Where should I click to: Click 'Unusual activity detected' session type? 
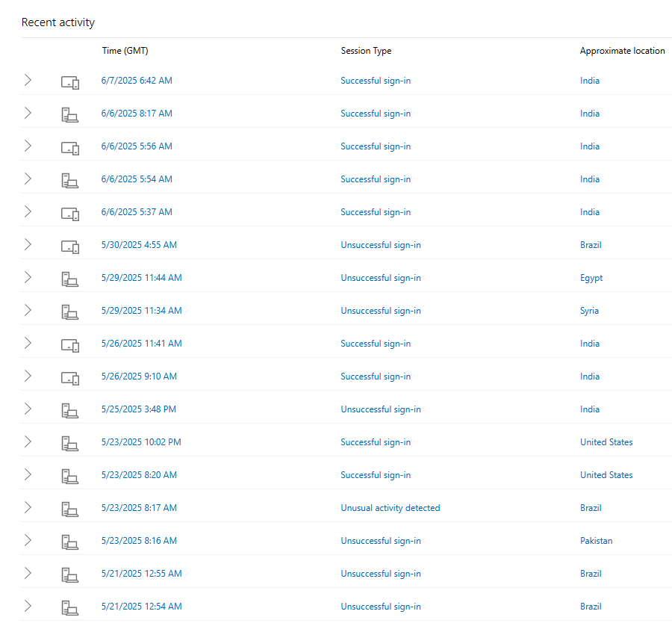pyautogui.click(x=390, y=508)
